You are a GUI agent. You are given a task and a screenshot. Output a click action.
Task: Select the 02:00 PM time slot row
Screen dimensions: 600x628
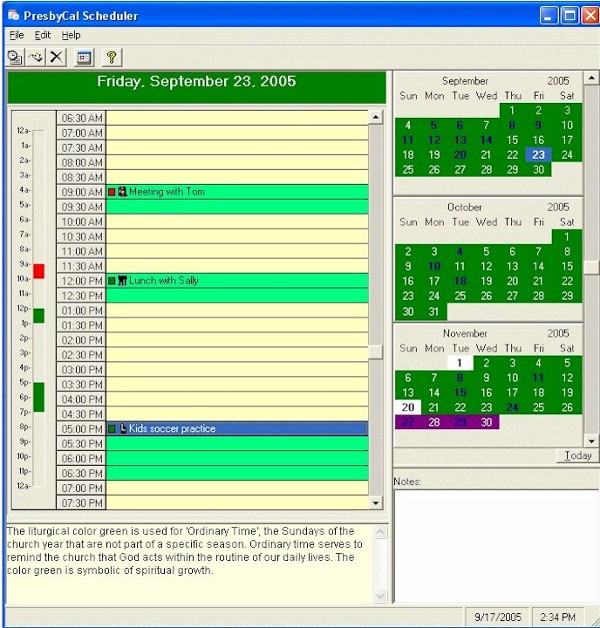pyautogui.click(x=237, y=340)
